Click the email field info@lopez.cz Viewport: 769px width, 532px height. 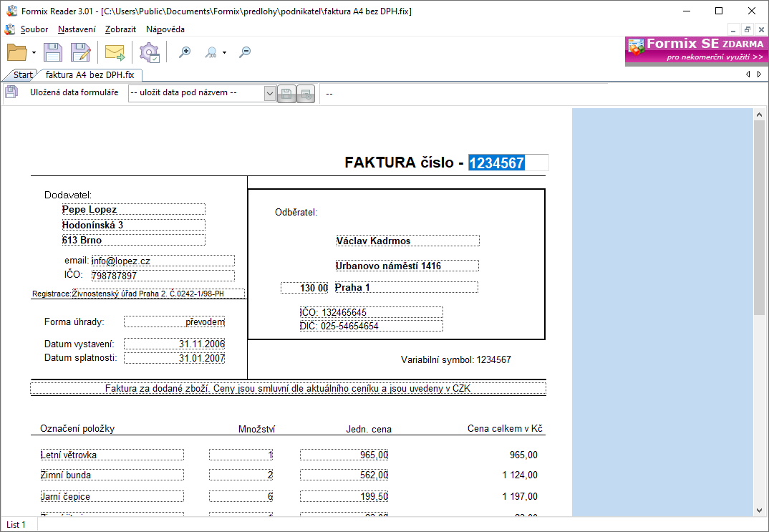pos(163,261)
